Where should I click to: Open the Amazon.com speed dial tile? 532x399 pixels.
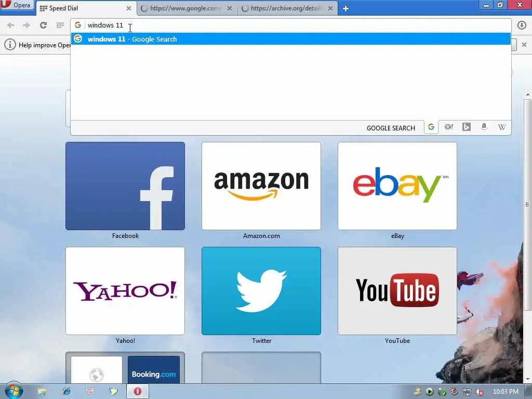pyautogui.click(x=261, y=186)
